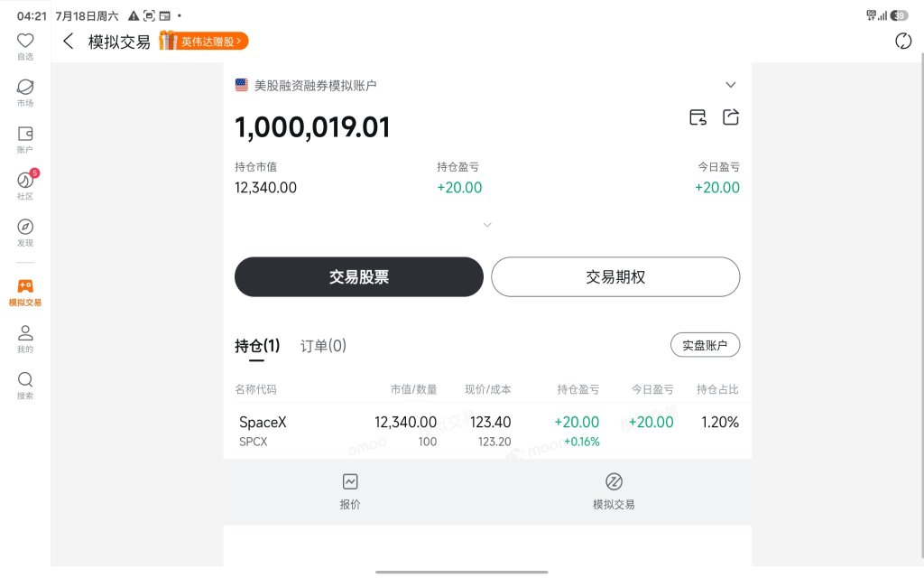Image resolution: width=924 pixels, height=578 pixels.
Task: Switch to the 订单(0) tab
Action: click(323, 346)
